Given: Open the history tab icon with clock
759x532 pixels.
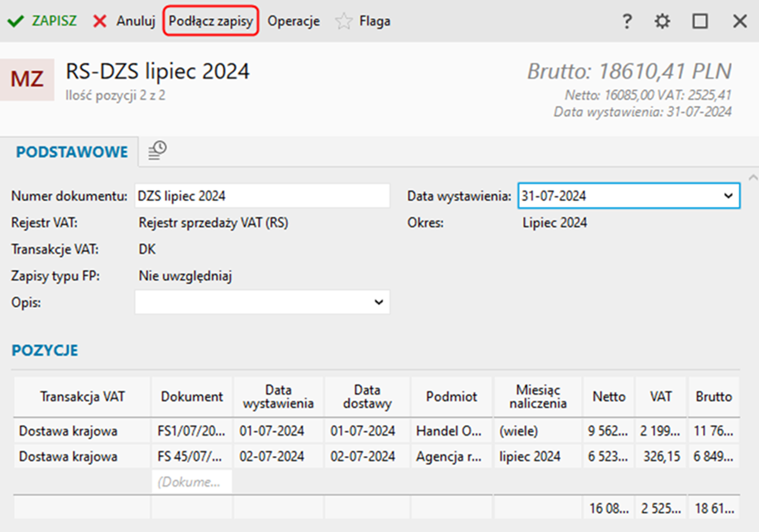Looking at the screenshot, I should click(157, 151).
